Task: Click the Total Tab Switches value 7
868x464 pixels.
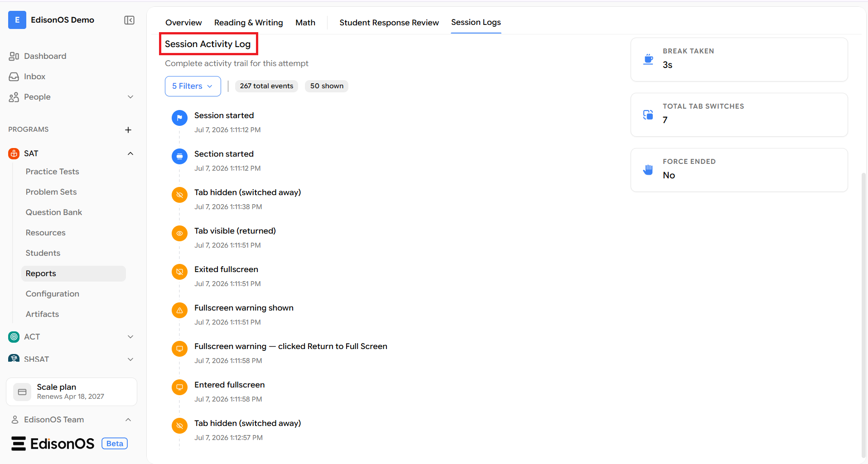Action: (x=665, y=120)
